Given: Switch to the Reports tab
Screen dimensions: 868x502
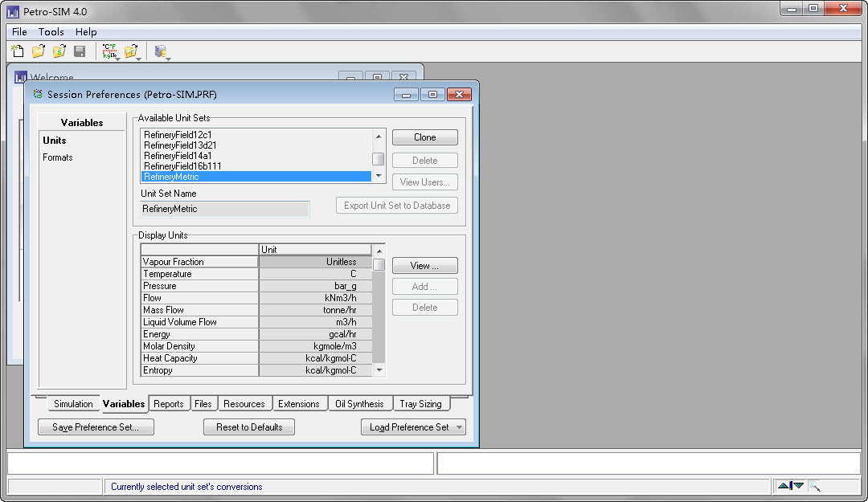Looking at the screenshot, I should pos(168,404).
